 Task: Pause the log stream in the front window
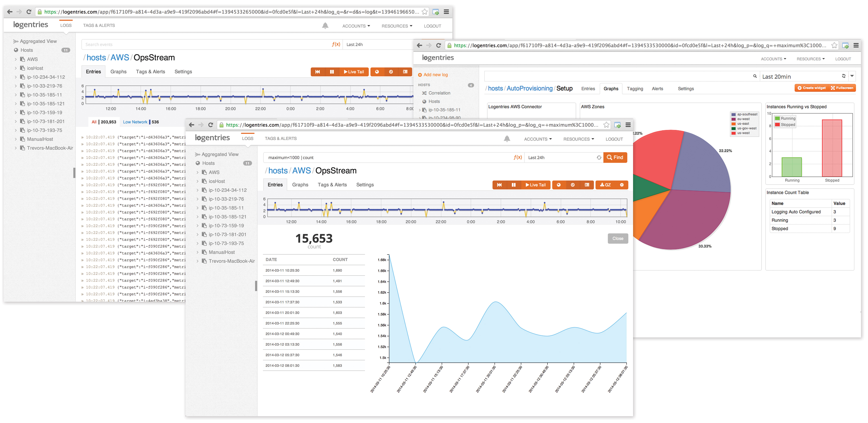[514, 185]
